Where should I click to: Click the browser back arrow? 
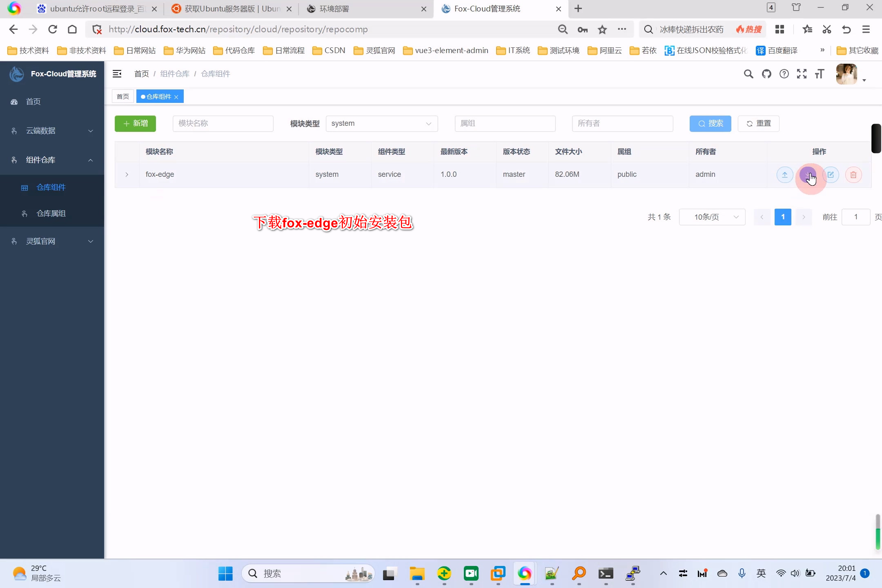[13, 29]
